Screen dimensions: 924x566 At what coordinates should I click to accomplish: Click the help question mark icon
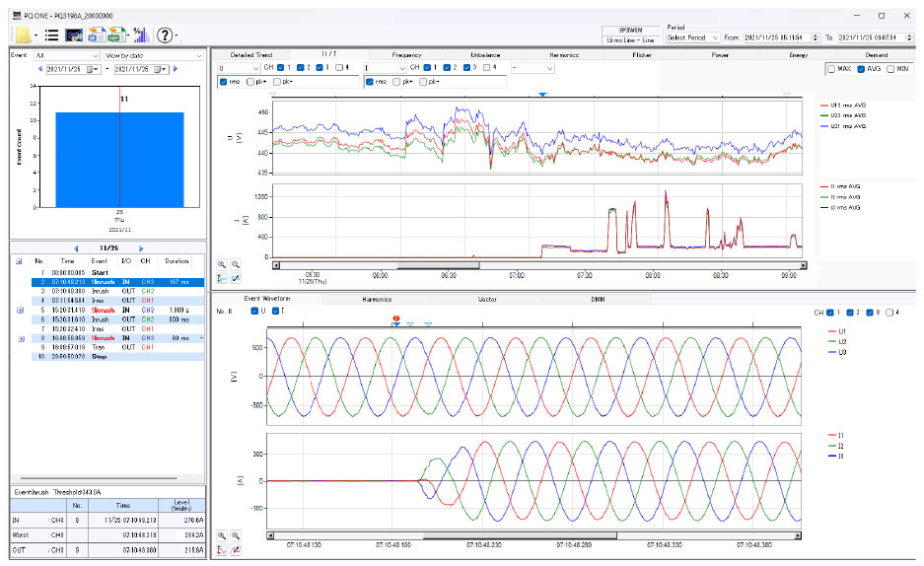pos(165,35)
